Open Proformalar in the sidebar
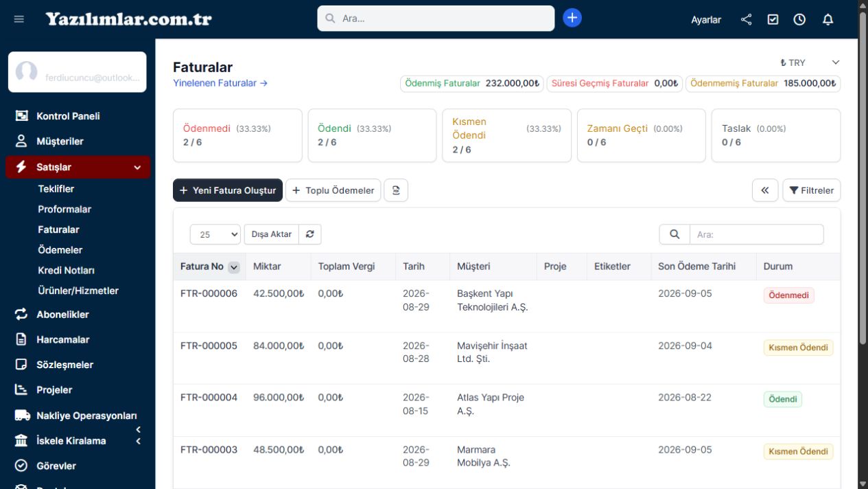Viewport: 868px width, 489px height. 64,209
